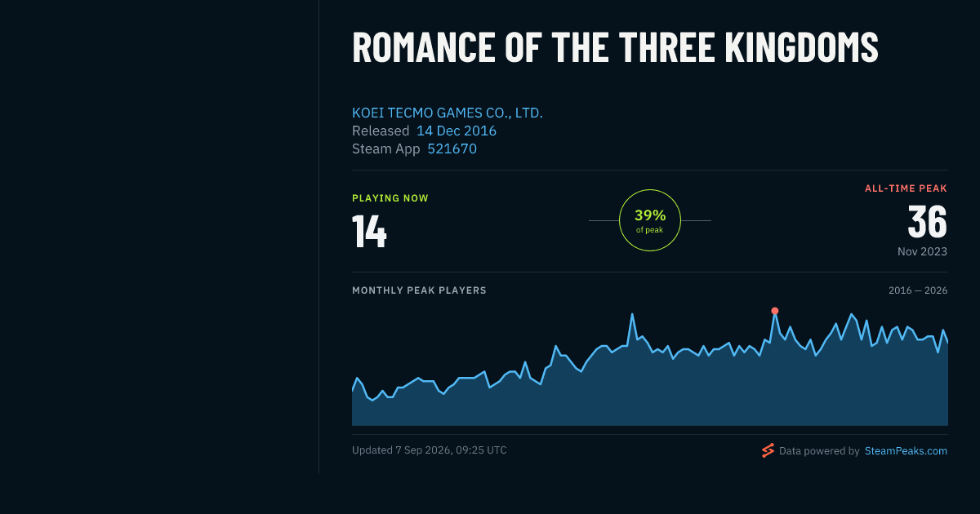Click the Data powered by text
Screen dimensions: 980x514
pos(819,450)
